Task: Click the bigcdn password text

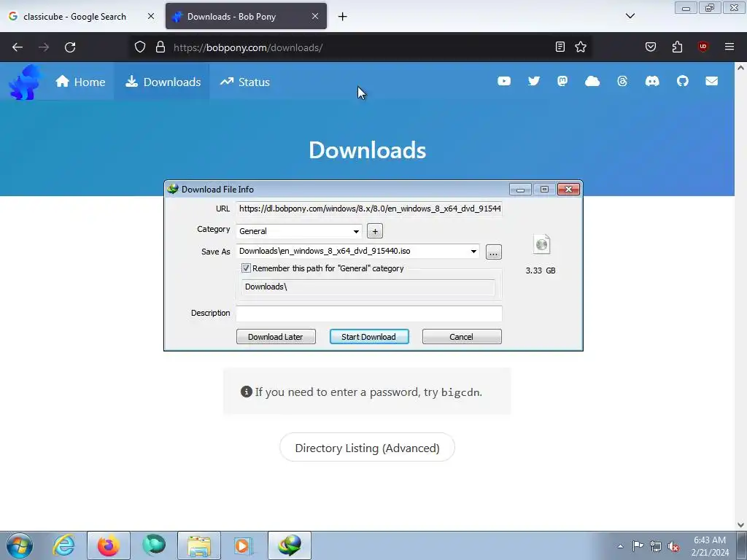Action: [460, 392]
